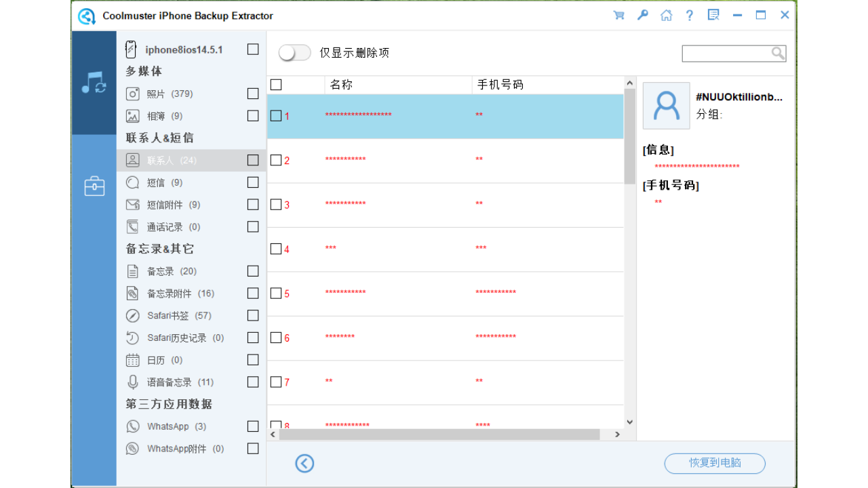Open the toolkit briefcase sidebar icon
Viewport: 868px width, 488px height.
(94, 185)
